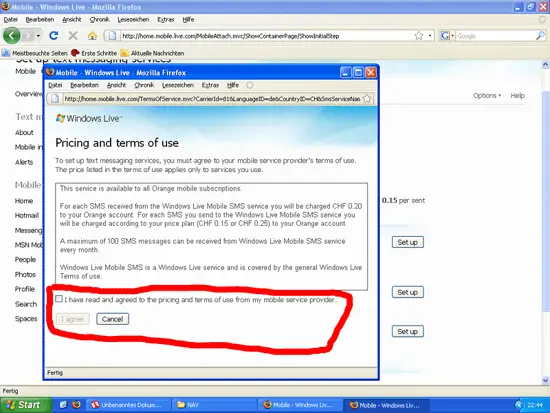Open Datei menu in main Firefox window
Viewport: 550px width, 413px height.
(x=11, y=20)
